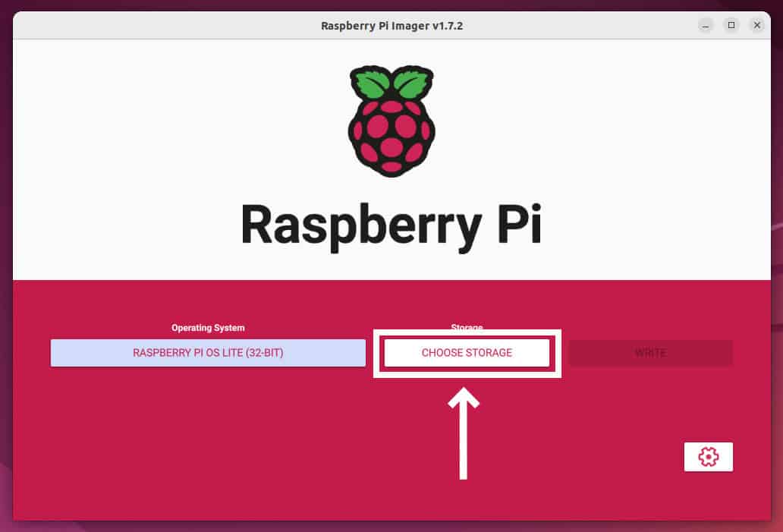The width and height of the screenshot is (783, 532).
Task: Click the disabled WRITE button
Action: pos(650,353)
